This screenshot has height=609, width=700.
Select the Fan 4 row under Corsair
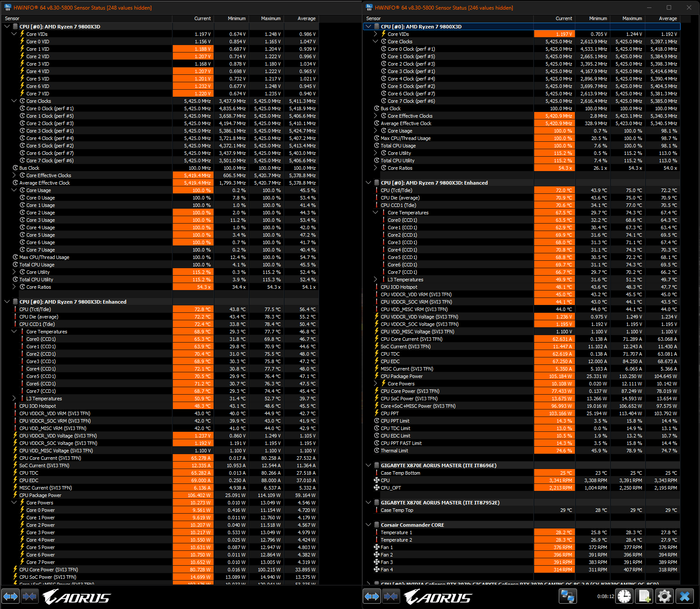click(522, 570)
